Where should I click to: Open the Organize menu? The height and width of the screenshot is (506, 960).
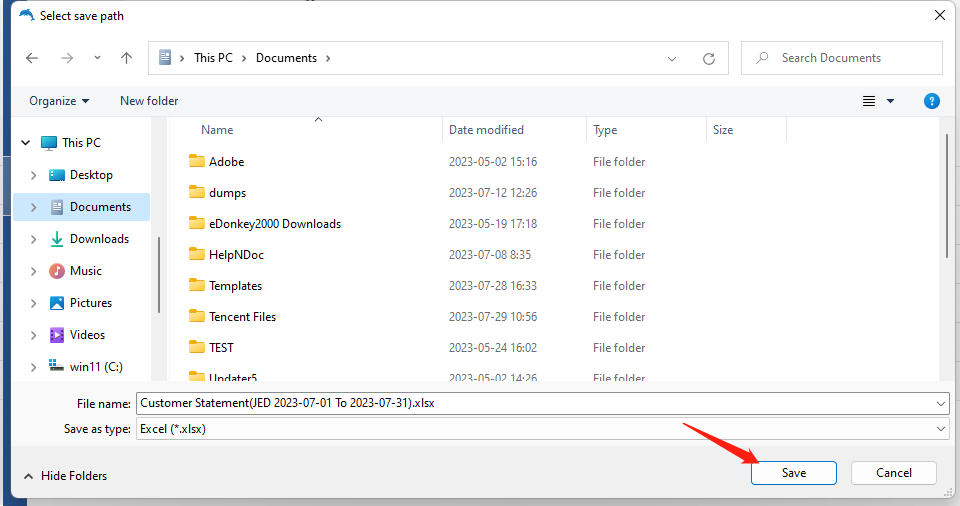59,101
